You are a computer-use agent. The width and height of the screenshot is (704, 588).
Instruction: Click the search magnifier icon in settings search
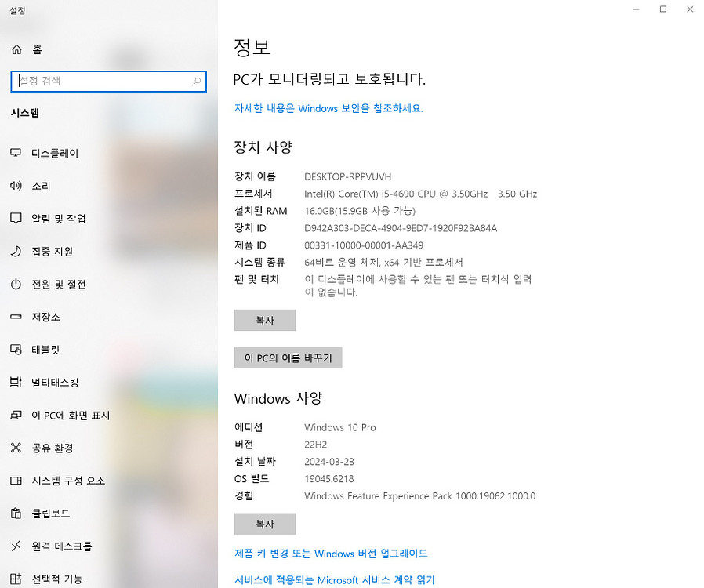click(x=197, y=81)
